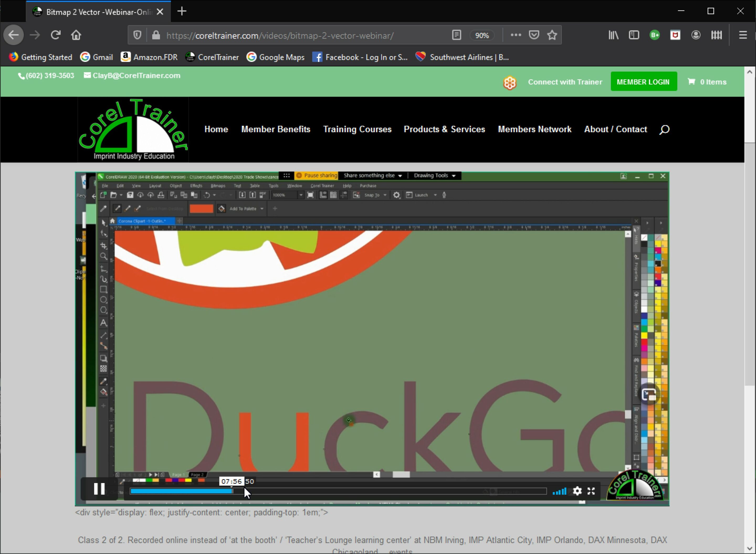Open the Amazon.FDR bookmark
Viewport: 756px width, 554px height.
click(x=149, y=57)
